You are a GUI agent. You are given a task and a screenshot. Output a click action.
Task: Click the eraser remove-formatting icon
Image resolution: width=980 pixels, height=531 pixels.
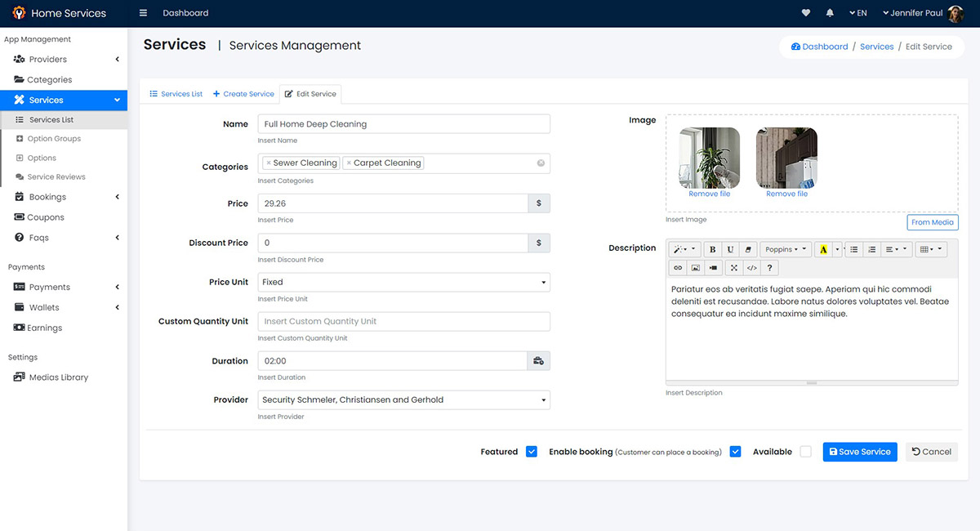point(747,249)
